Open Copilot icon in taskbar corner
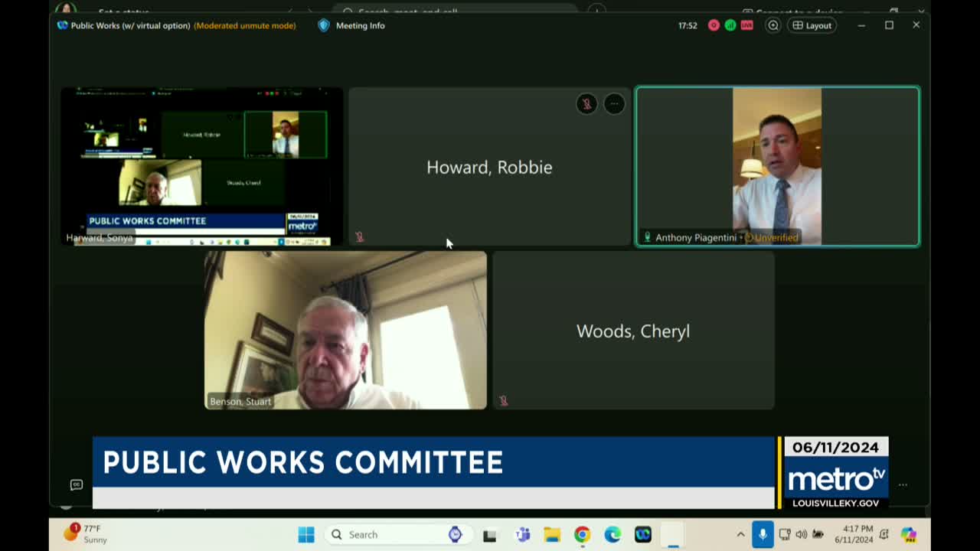The height and width of the screenshot is (551, 980). [x=909, y=534]
